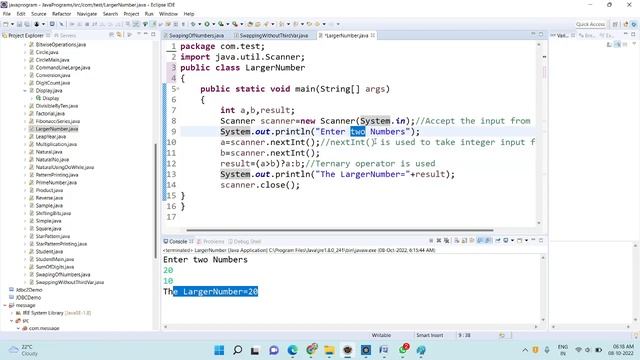The width and height of the screenshot is (640, 360).
Task: Minimize the Project Explorer panel
Action: [x=146, y=35]
